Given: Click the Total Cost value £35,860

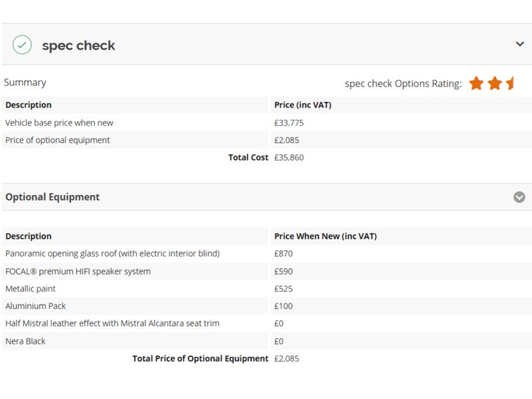Looking at the screenshot, I should 289,158.
